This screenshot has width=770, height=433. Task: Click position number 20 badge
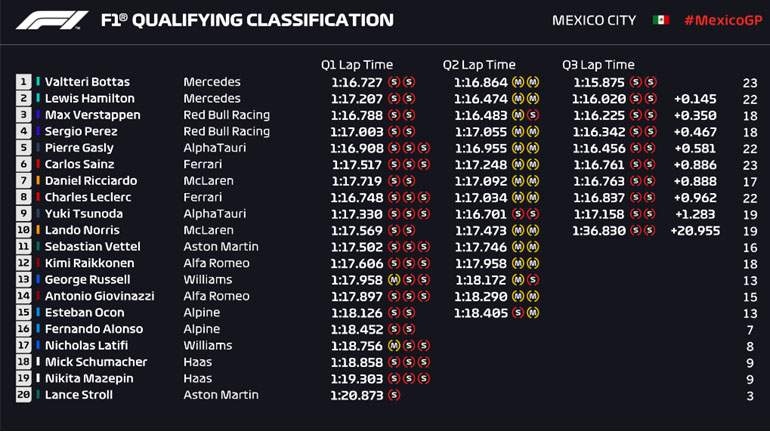pos(23,395)
